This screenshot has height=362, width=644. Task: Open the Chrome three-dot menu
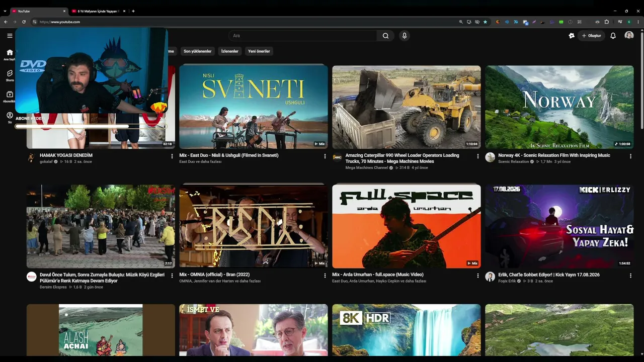[638, 22]
